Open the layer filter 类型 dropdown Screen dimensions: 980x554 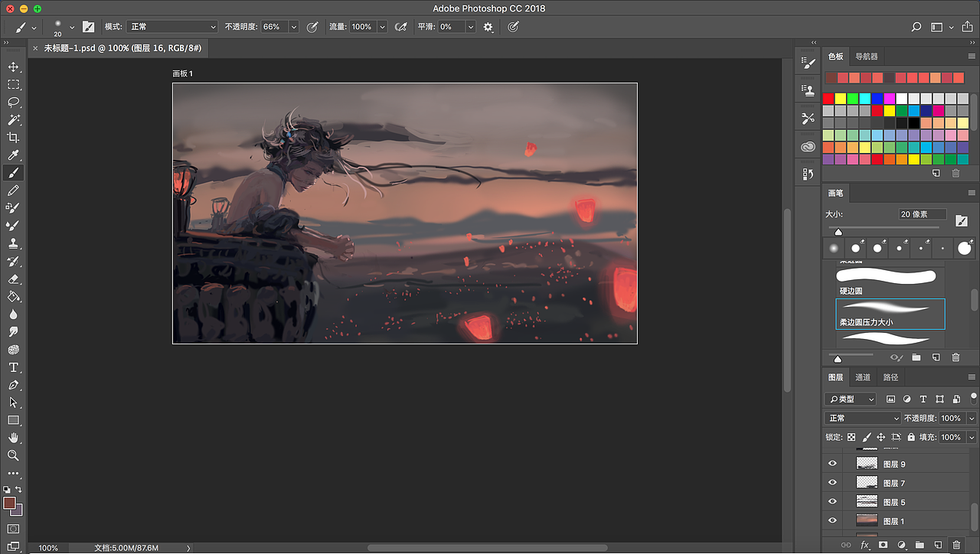(x=851, y=399)
